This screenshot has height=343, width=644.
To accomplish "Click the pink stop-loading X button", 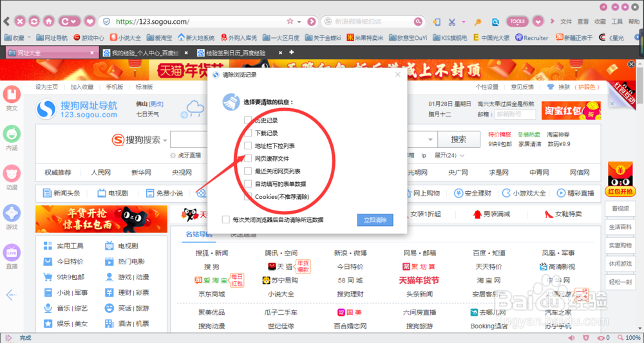I will coord(20,21).
